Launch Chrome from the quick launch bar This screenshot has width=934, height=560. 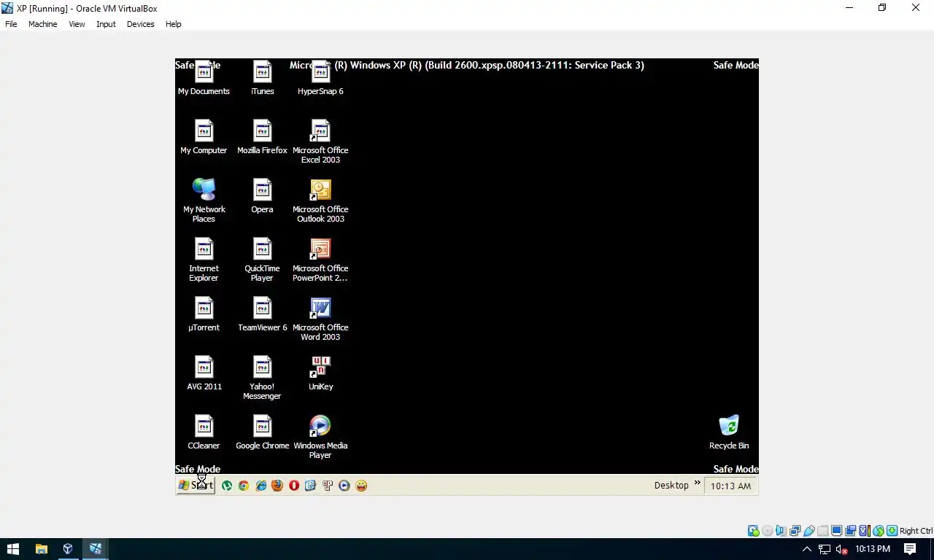[244, 486]
